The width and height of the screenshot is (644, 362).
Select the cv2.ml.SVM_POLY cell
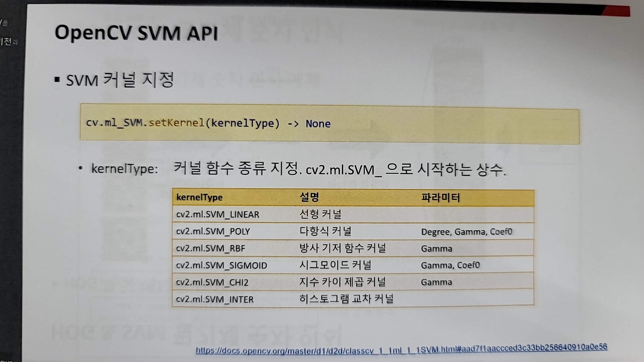(x=213, y=231)
